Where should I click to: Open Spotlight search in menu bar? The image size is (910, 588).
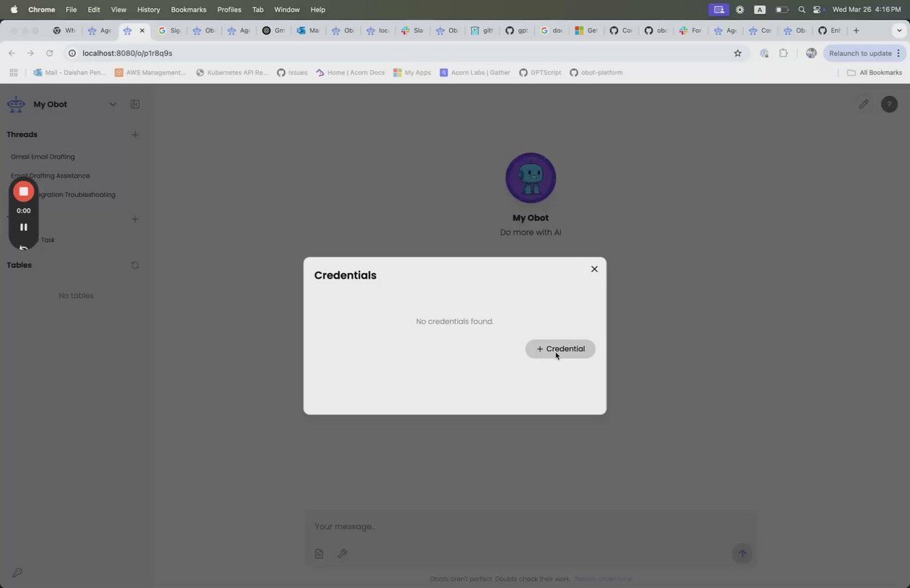802,10
